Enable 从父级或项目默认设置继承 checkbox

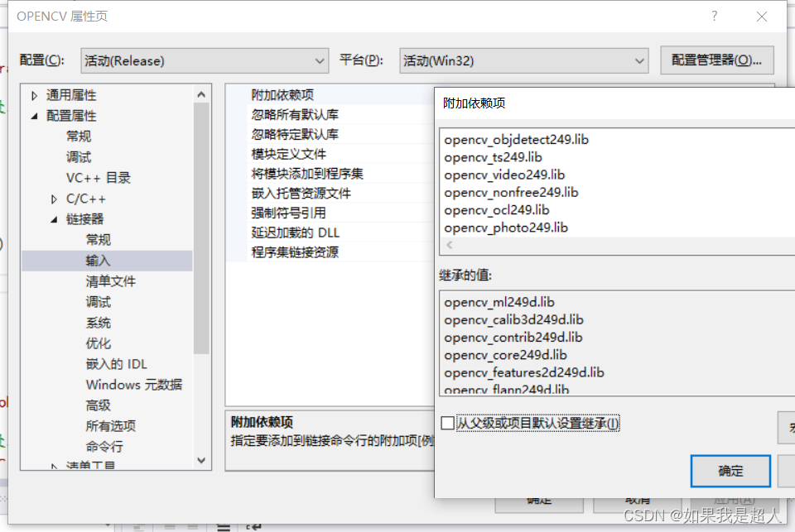[448, 423]
